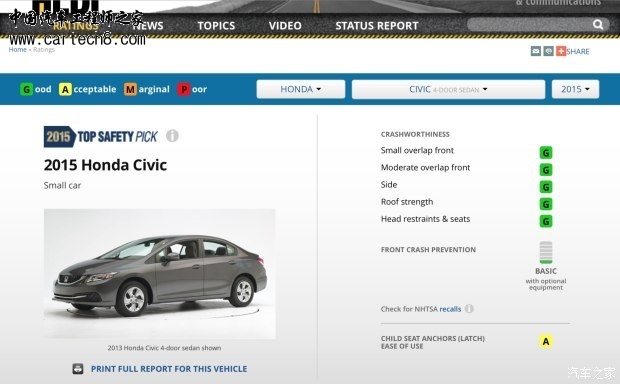Open the 2015 year dropdown
This screenshot has width=620, height=384.
[575, 89]
